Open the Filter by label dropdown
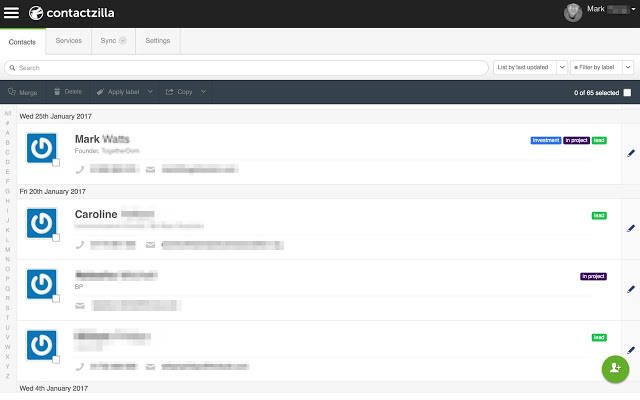 point(601,68)
